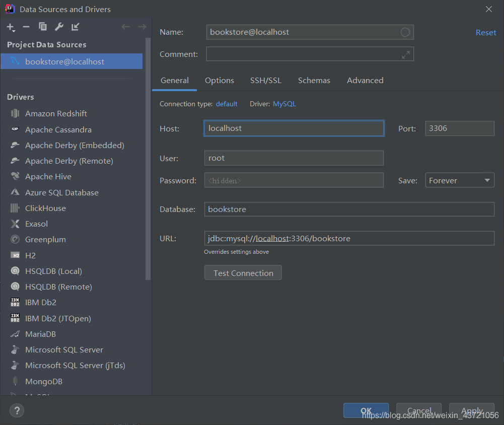This screenshot has height=425, width=504.
Task: Open the SSH/SSL tab
Action: (266, 81)
